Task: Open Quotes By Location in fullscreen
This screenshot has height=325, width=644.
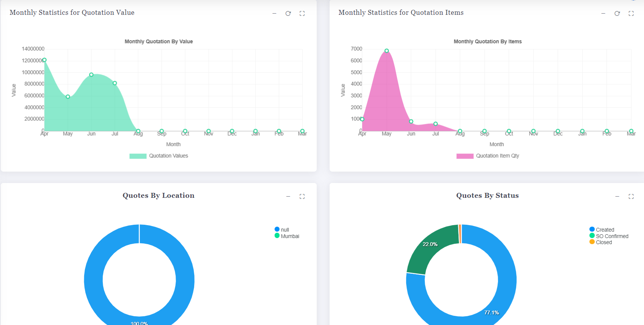Action: click(x=302, y=196)
